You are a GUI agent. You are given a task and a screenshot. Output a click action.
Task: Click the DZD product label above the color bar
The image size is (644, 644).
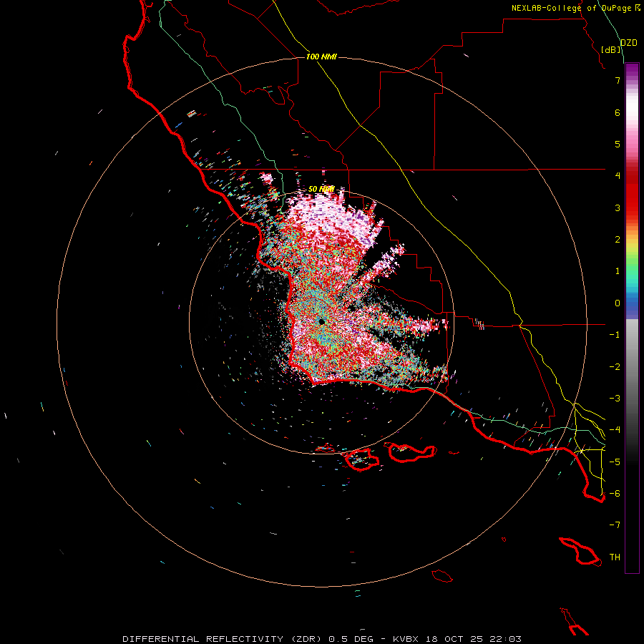click(x=629, y=43)
